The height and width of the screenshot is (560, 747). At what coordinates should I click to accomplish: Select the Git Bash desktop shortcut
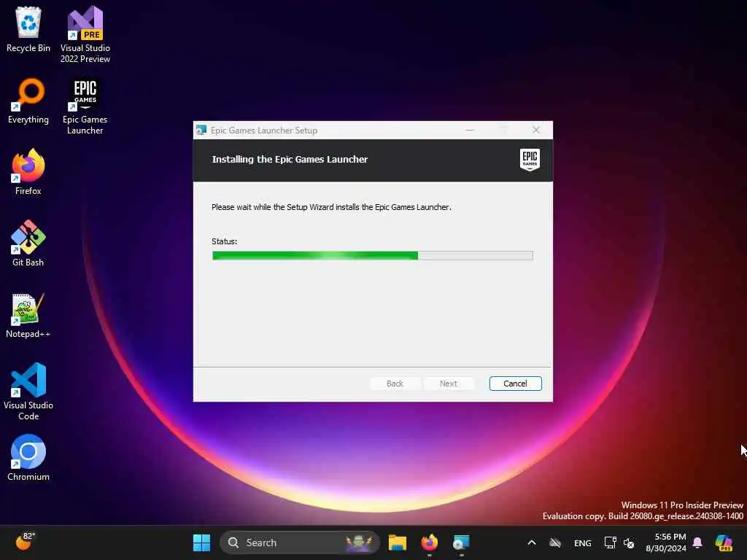coord(28,244)
